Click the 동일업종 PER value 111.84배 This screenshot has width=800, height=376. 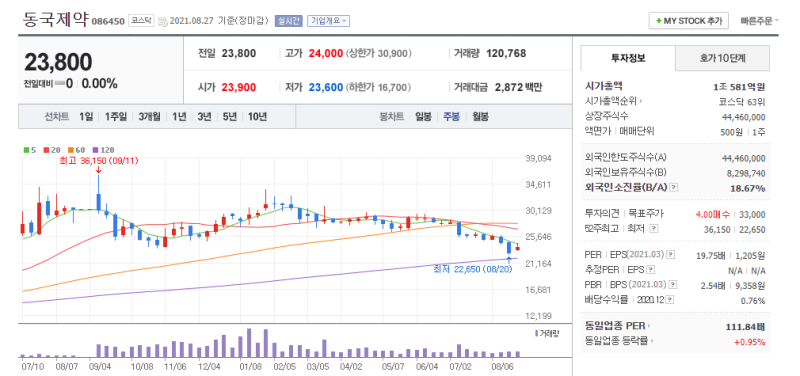[x=745, y=327]
